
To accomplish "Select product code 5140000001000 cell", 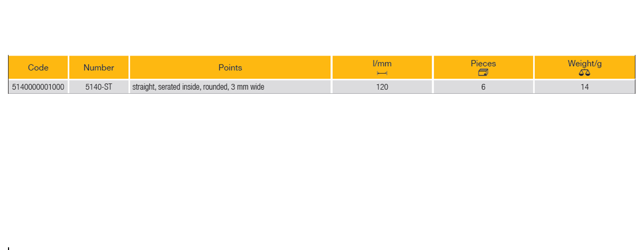I will tap(38, 87).
